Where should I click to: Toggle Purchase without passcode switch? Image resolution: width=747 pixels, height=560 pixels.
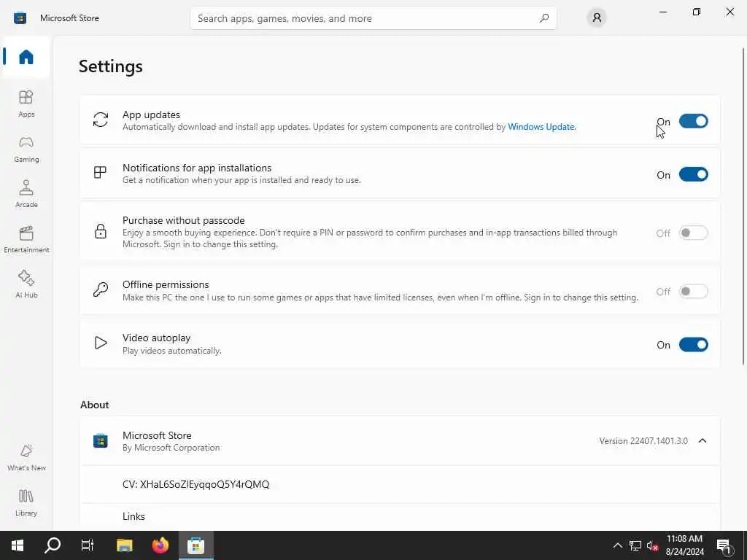click(x=693, y=233)
